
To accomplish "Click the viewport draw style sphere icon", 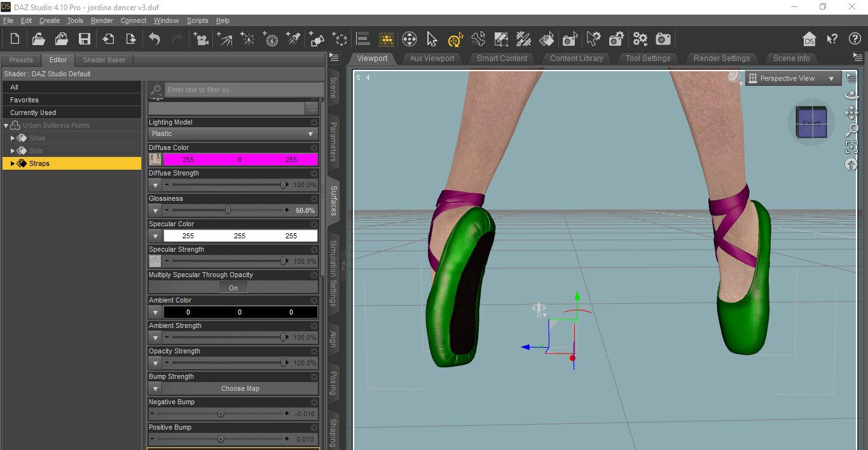I will tap(734, 78).
